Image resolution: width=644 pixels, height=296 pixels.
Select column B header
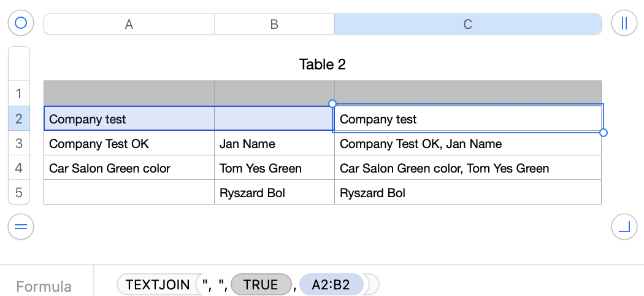point(274,24)
